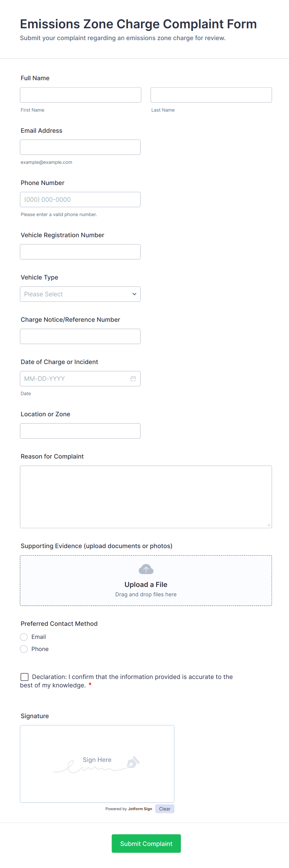Click the pen icon in signature box
This screenshot has height=868, width=289.
pos(133,762)
